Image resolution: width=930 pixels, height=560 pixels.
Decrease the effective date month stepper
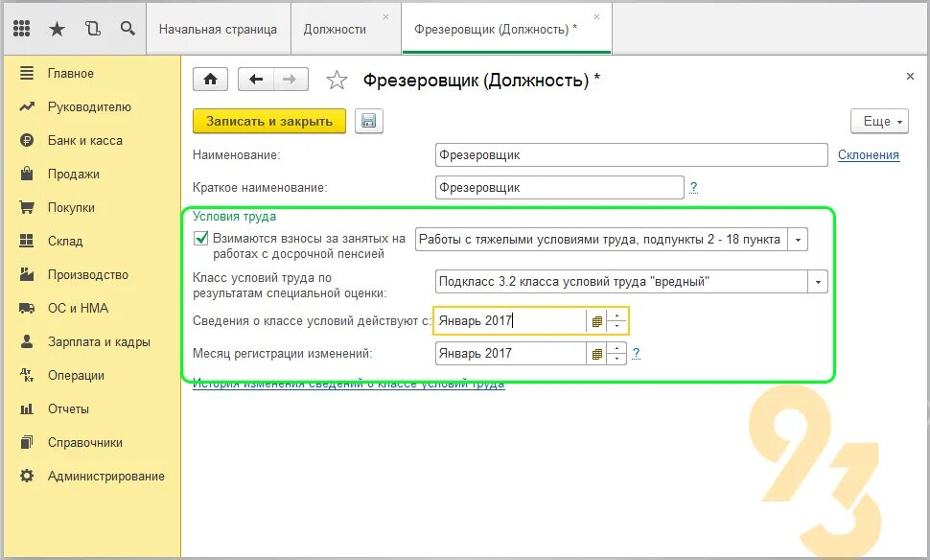coord(616,326)
